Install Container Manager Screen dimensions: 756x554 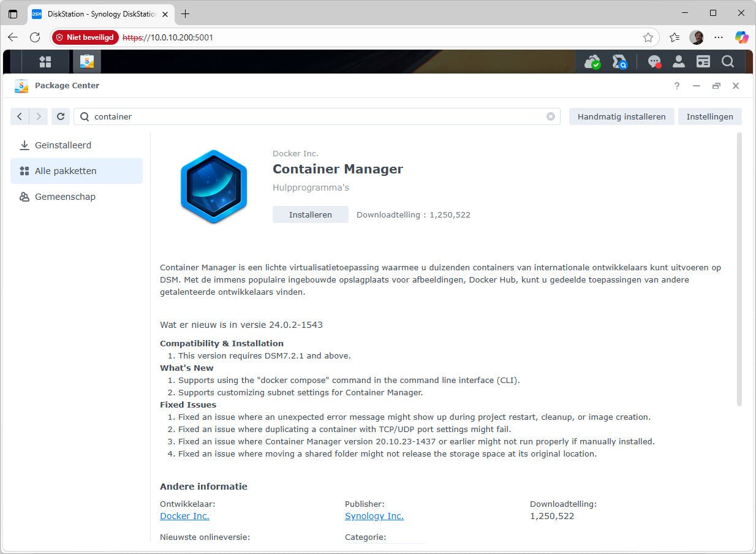pyautogui.click(x=310, y=214)
